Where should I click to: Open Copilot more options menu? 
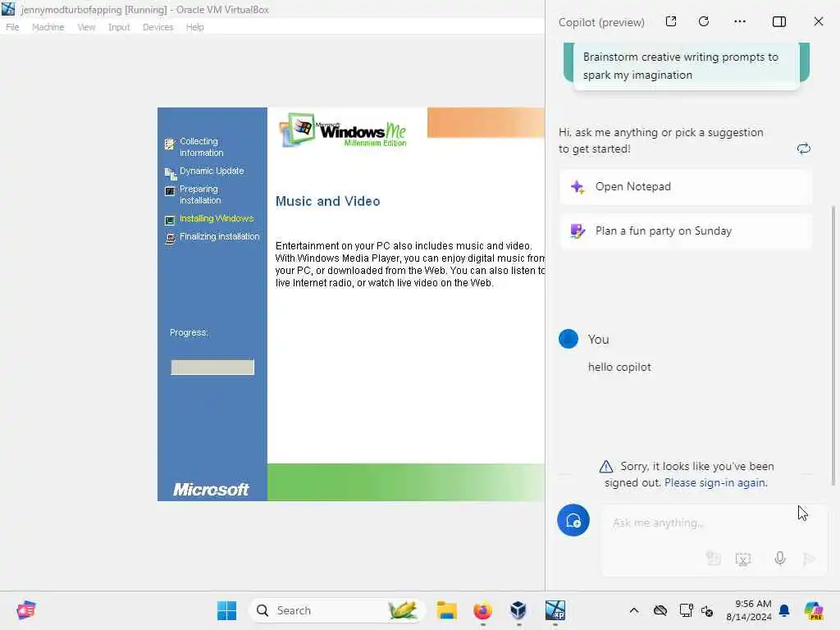point(740,21)
